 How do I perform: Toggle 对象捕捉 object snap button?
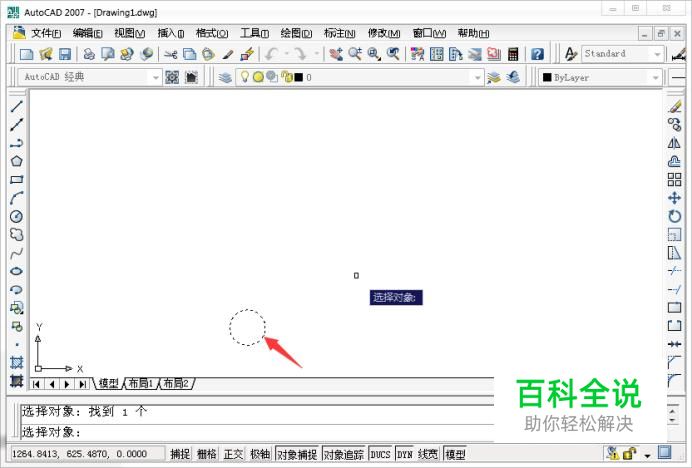[297, 454]
